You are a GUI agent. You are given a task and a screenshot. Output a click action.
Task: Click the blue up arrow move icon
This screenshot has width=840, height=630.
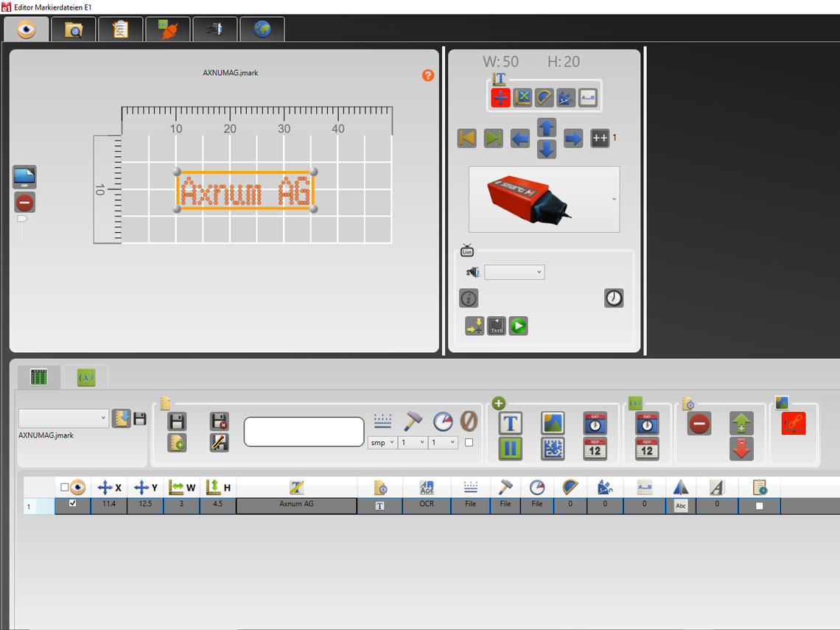click(x=546, y=127)
